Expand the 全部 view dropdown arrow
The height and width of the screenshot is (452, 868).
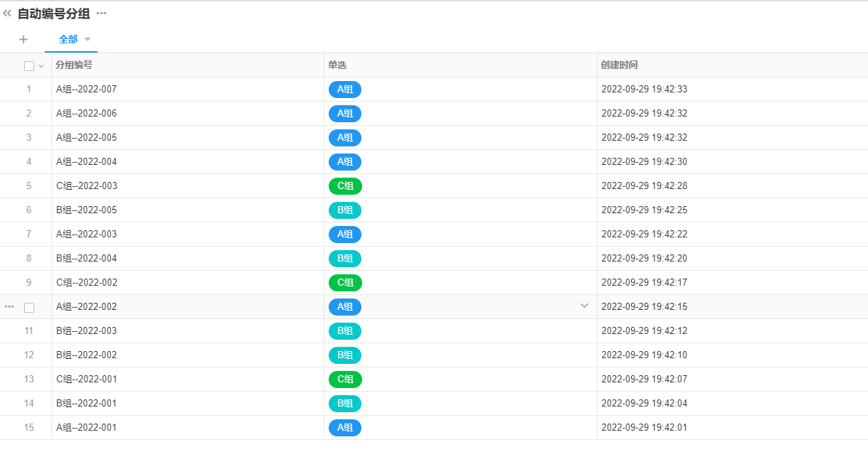(x=88, y=40)
